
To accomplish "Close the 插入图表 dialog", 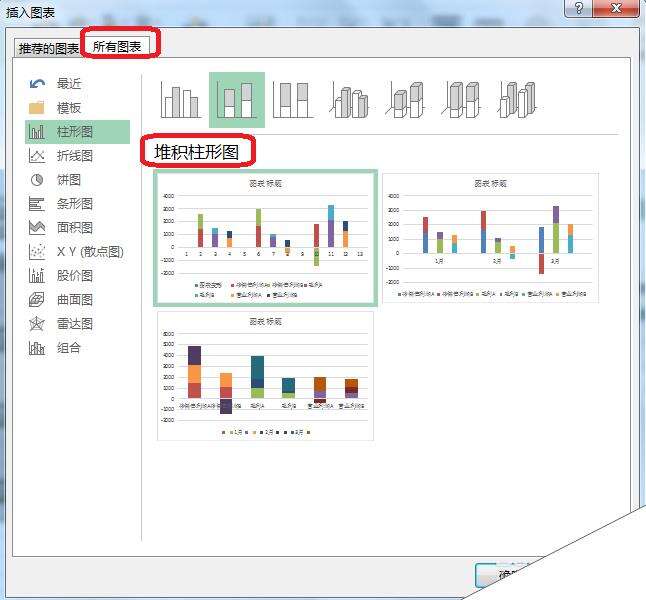I will coord(616,8).
